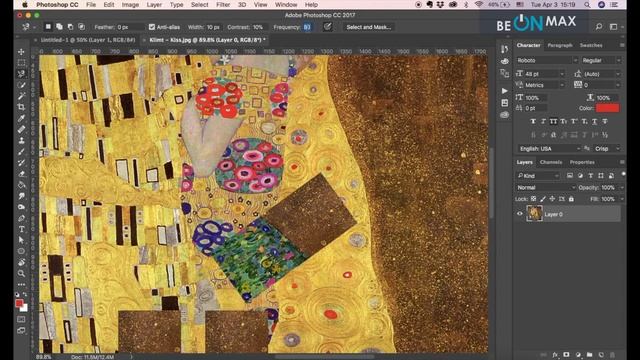The image size is (640, 360).
Task: Switch to the Swatches tab
Action: [591, 45]
